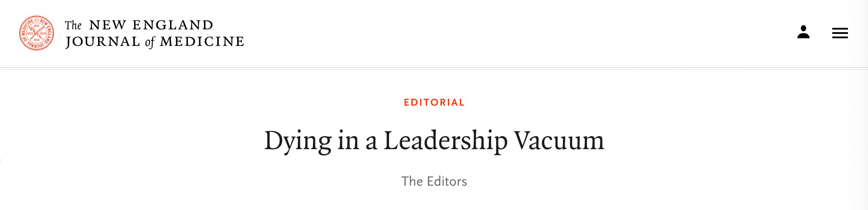Click the word 'JOURNAL' in the wordmark
Image resolution: width=868 pixels, height=210 pixels.
point(103,42)
